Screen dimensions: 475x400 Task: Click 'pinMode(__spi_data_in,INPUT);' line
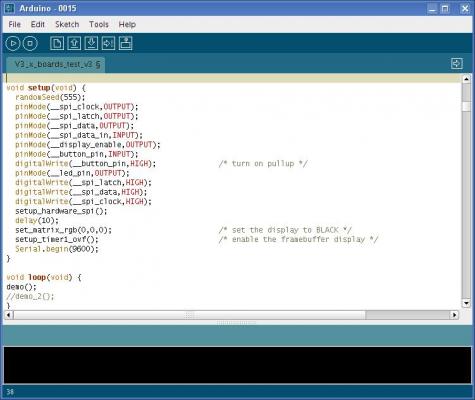79,135
